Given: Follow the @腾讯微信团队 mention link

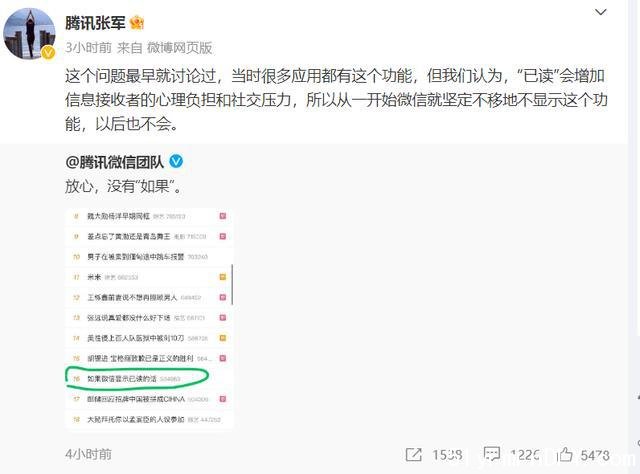Looking at the screenshot, I should point(114,162).
